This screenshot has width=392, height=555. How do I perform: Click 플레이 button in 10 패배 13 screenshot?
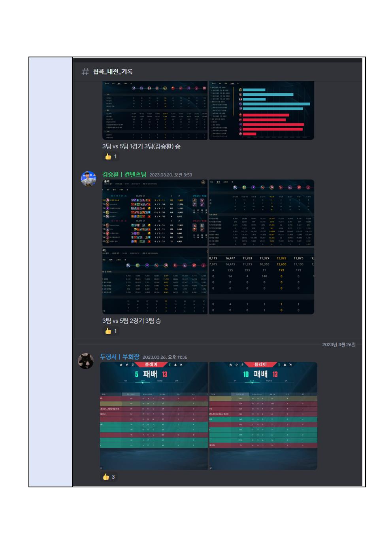(x=260, y=365)
